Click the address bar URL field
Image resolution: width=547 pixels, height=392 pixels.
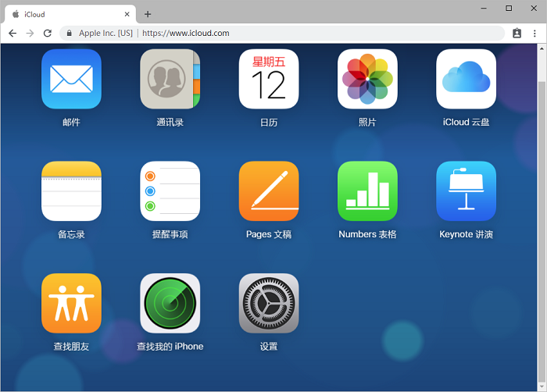pos(282,33)
